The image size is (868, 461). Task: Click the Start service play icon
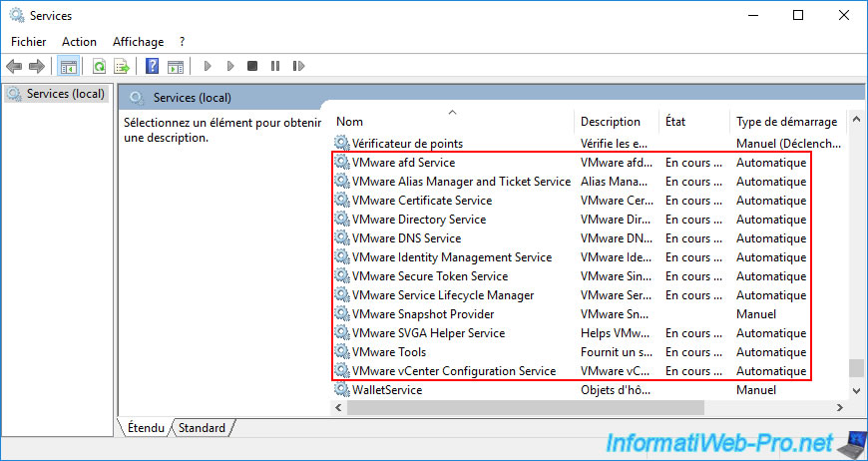[x=208, y=67]
